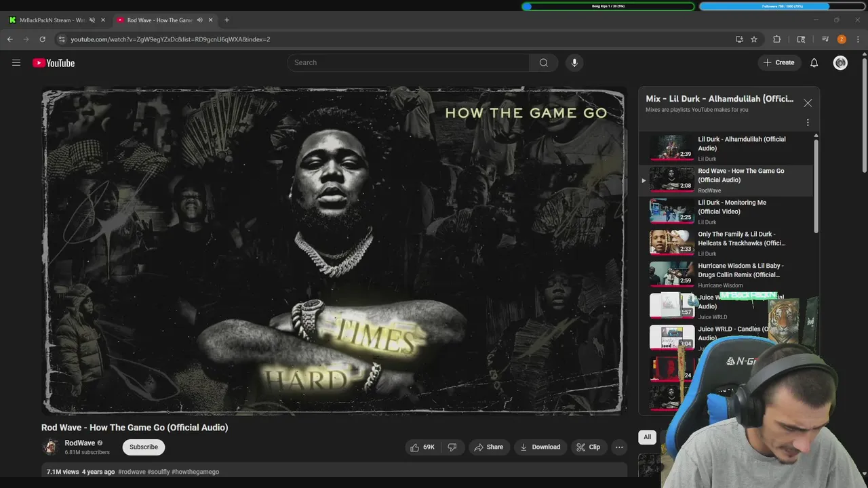Play Lil Durk - Monitoring Me video
This screenshot has height=488, width=868.
(x=727, y=211)
